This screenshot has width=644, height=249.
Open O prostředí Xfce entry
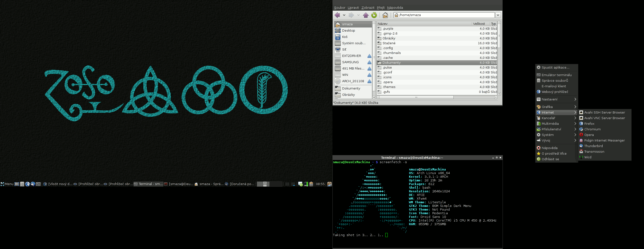(x=556, y=154)
